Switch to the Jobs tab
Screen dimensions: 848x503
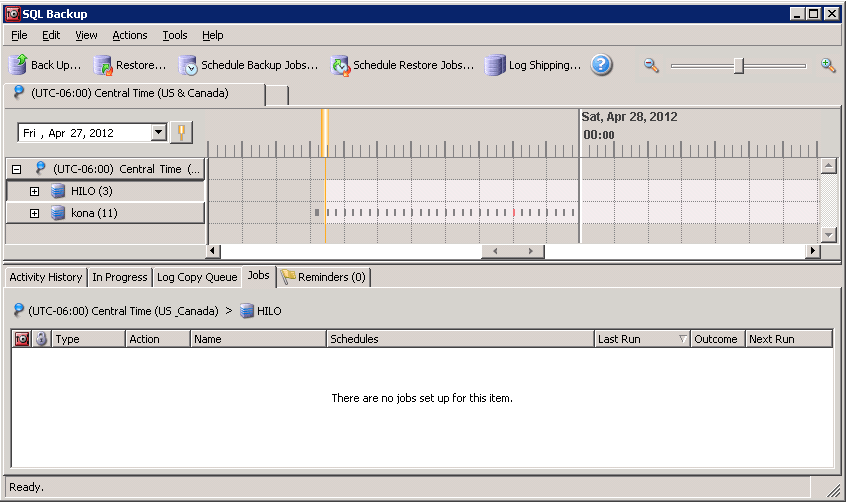[x=259, y=275]
